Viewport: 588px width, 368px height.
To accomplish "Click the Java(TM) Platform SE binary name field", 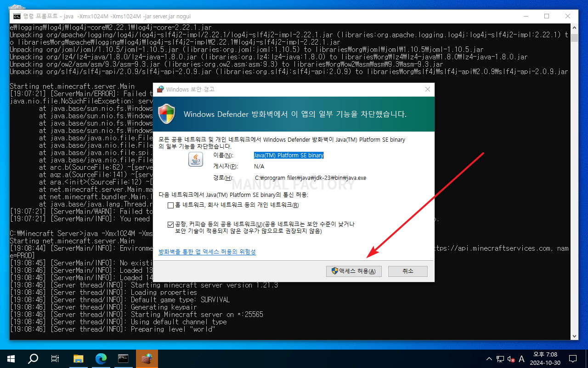I will point(289,155).
